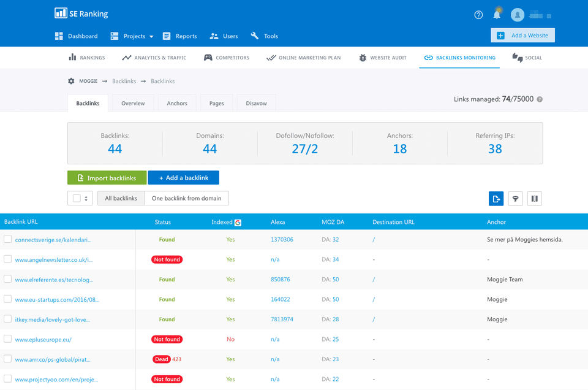Click the user profile avatar
The image size is (588, 390).
[x=518, y=15]
